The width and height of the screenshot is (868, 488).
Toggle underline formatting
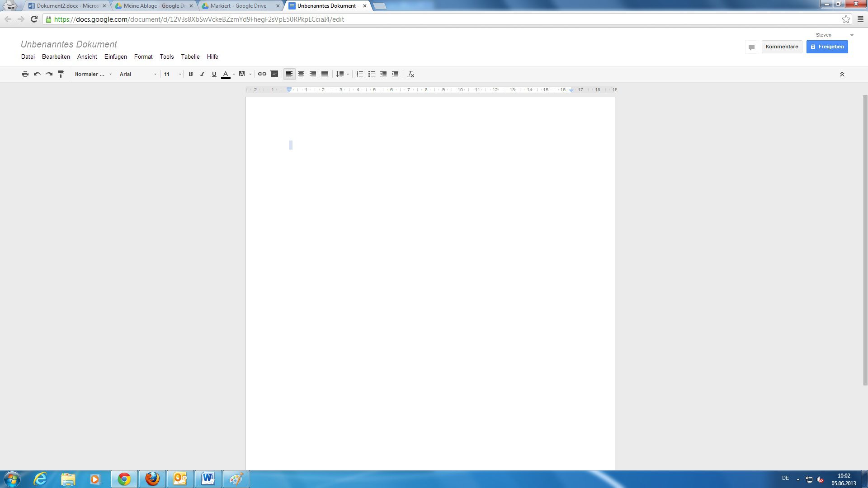[x=214, y=74]
